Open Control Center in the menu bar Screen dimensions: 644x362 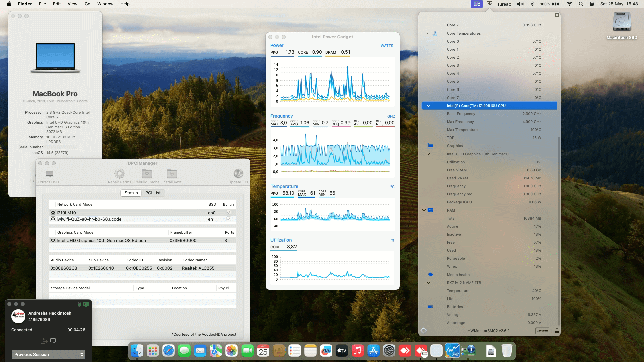point(592,4)
